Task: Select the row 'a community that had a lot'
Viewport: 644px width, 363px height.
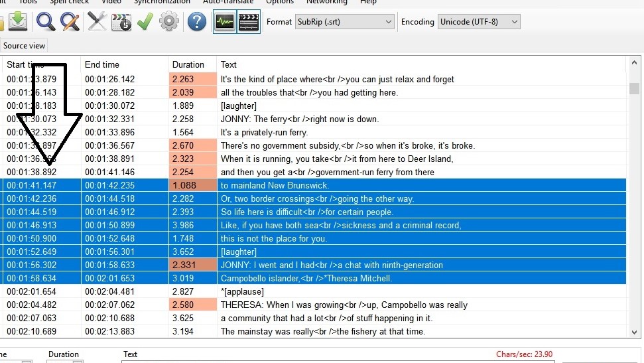Action: (314, 318)
